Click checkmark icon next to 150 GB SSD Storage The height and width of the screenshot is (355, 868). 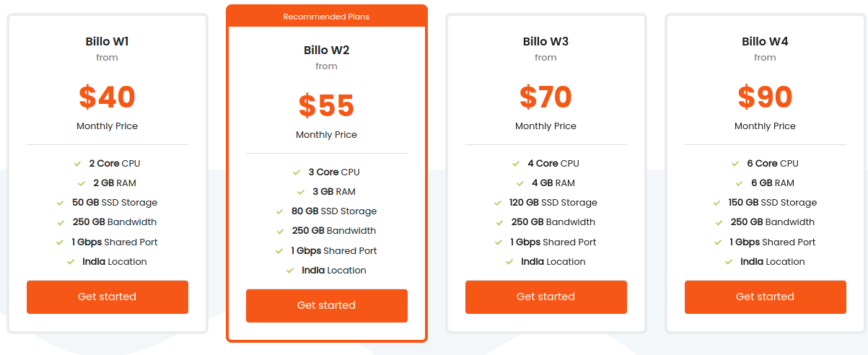coord(717,203)
